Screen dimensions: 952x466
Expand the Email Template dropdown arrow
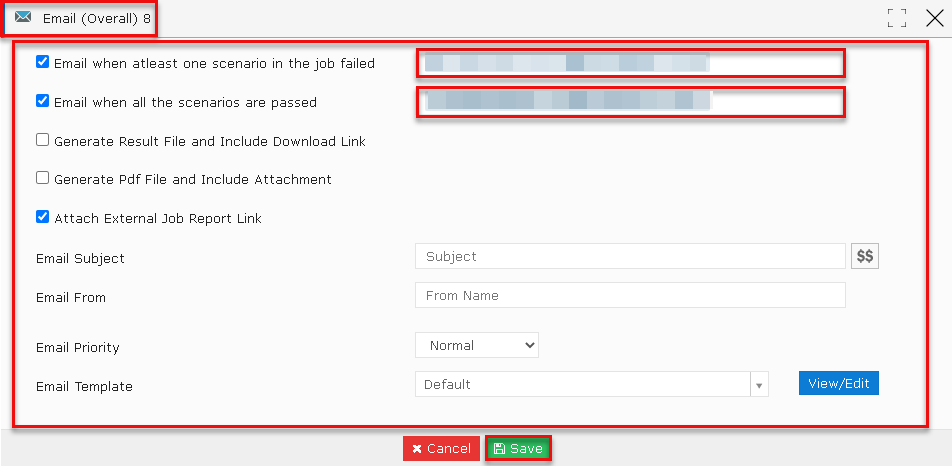[x=760, y=385]
